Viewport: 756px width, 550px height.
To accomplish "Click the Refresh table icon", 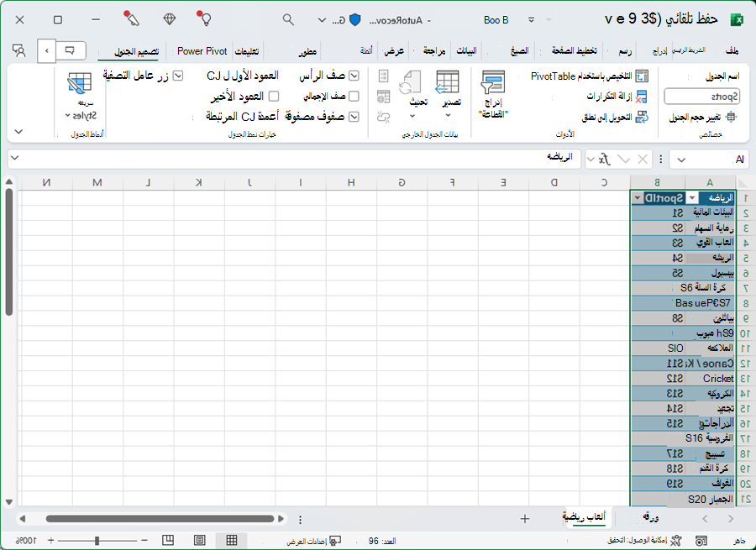I will click(410, 82).
